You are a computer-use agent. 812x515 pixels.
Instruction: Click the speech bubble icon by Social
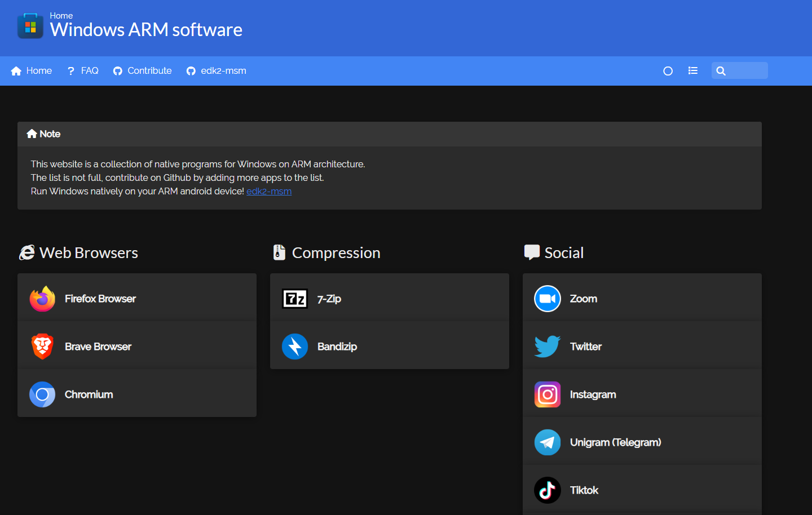pos(532,252)
